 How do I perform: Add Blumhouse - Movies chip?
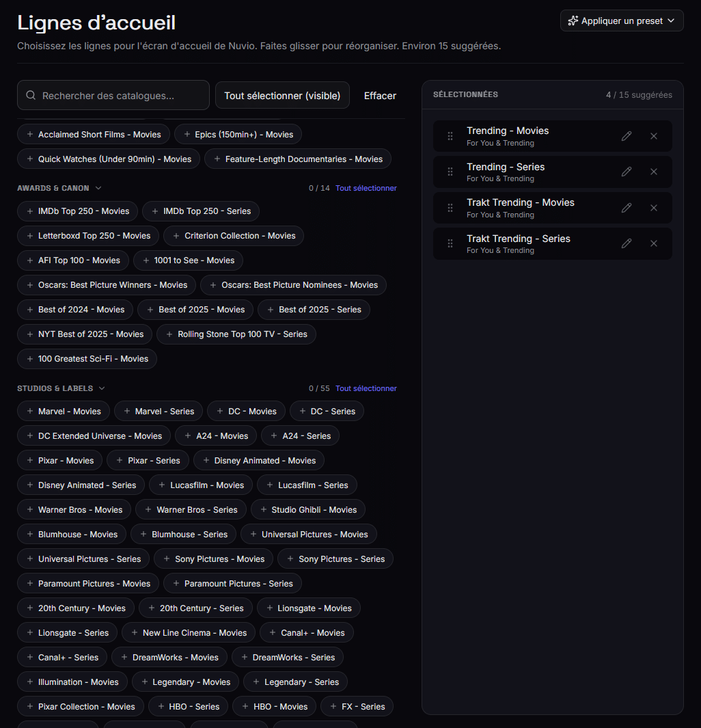click(72, 535)
